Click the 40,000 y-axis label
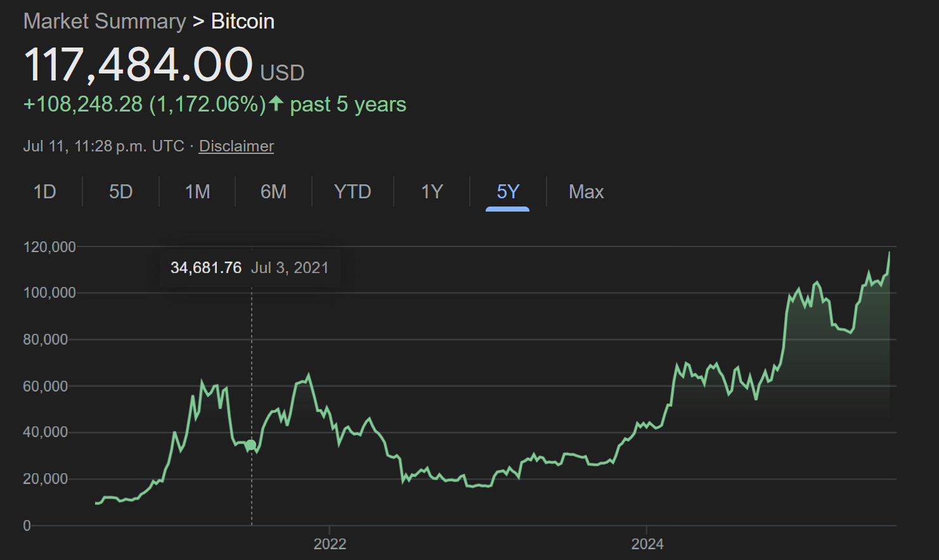Screen dimensions: 939x560 pos(46,432)
